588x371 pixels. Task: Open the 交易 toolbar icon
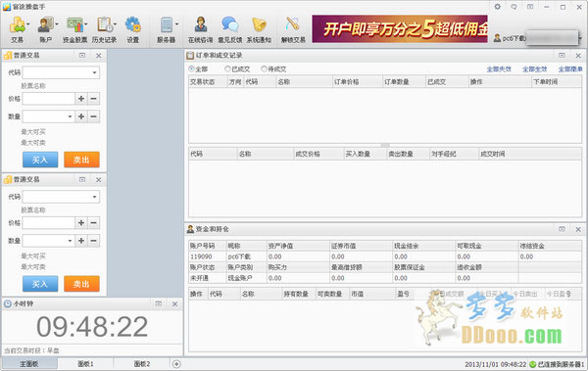(x=17, y=25)
